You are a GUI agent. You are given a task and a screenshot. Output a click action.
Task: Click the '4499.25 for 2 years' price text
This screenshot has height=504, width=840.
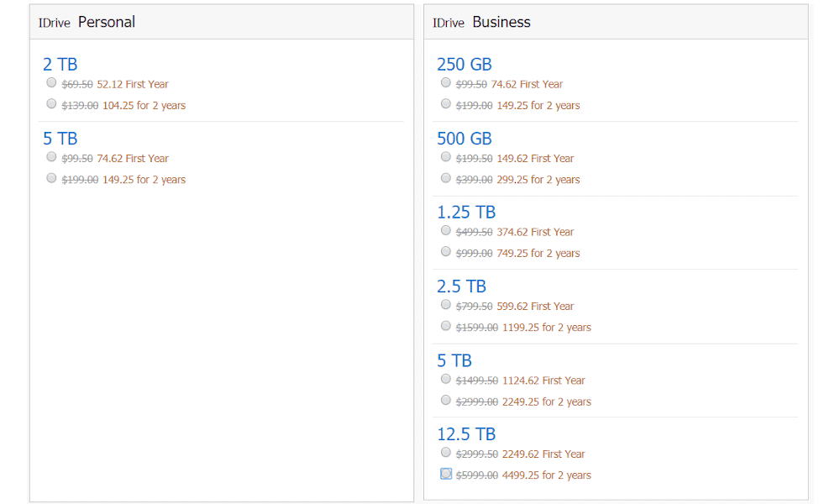[x=547, y=475]
